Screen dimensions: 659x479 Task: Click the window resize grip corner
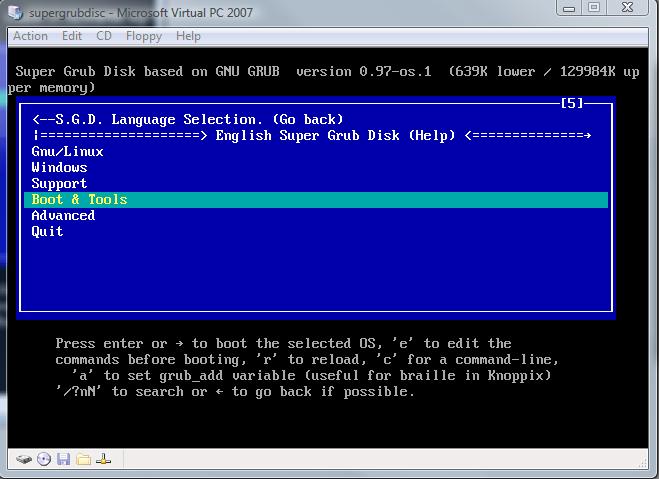(x=643, y=463)
